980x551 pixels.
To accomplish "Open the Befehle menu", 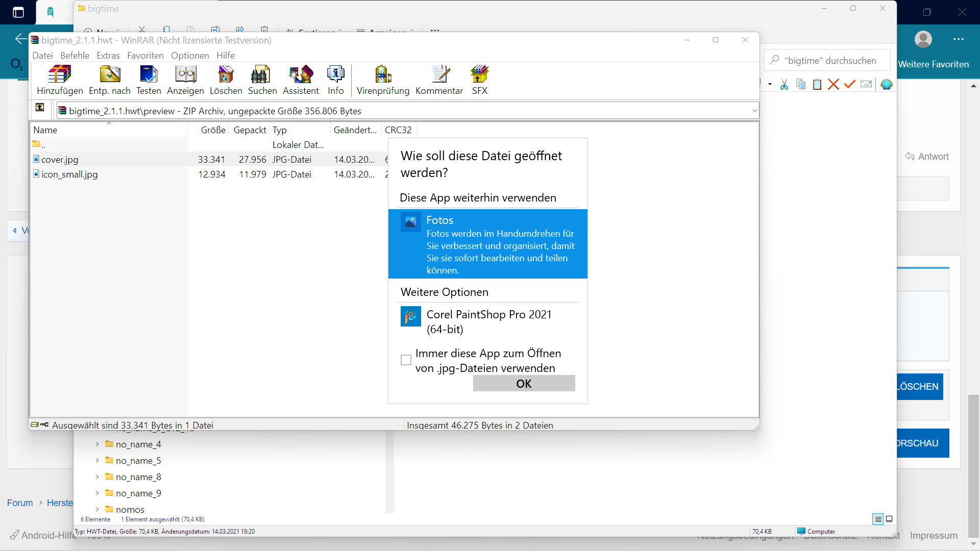I will click(x=75, y=56).
